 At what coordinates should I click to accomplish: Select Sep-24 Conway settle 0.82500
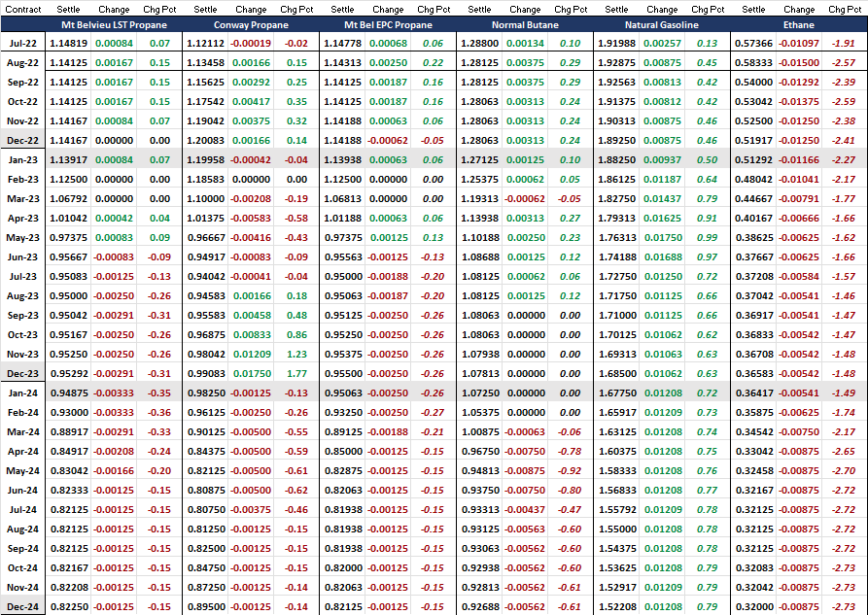(205, 549)
